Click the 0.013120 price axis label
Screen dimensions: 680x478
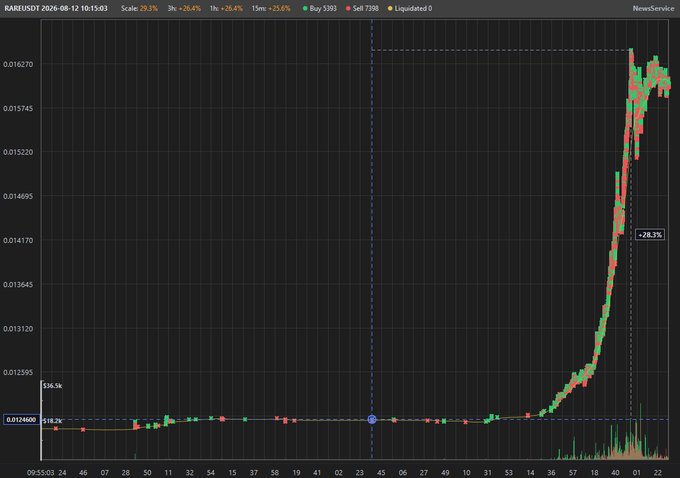[x=18, y=329]
